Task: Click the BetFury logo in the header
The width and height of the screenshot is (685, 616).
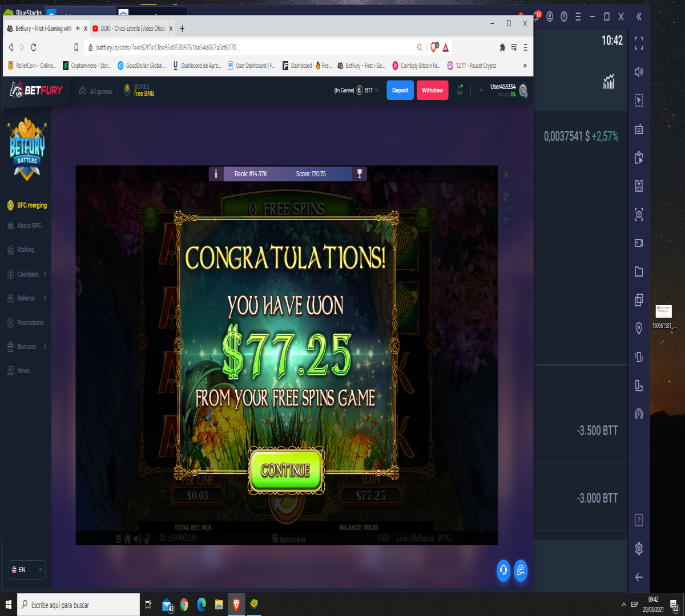Action: [x=37, y=90]
